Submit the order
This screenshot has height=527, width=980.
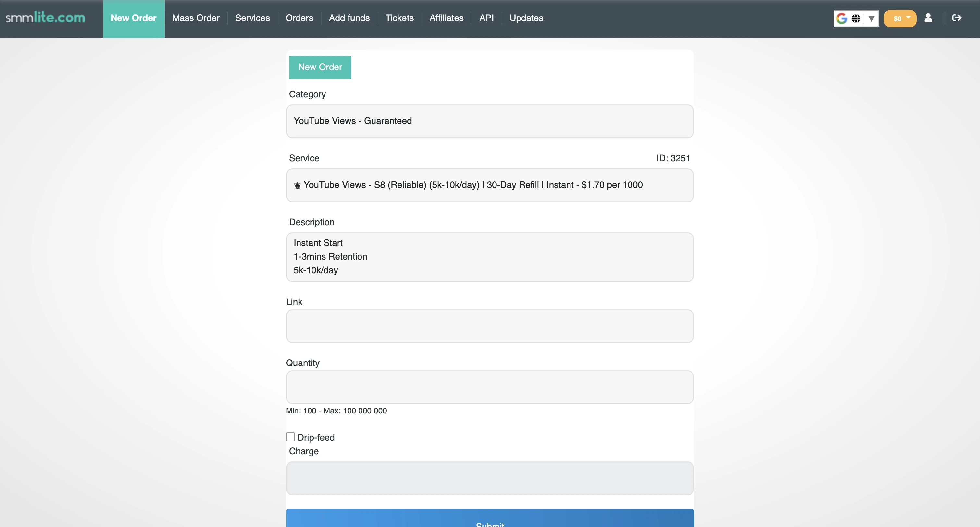pyautogui.click(x=490, y=518)
